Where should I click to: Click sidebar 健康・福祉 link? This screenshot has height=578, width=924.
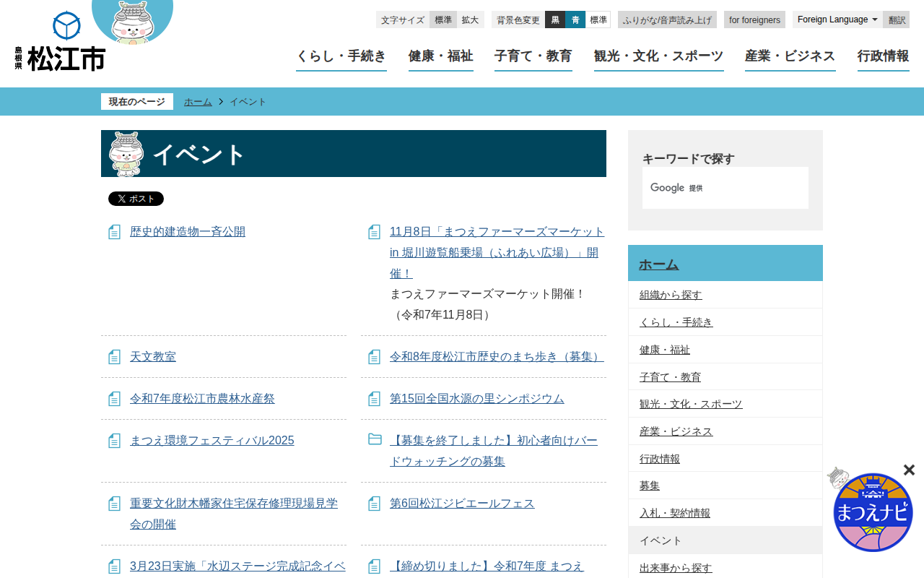coord(665,350)
